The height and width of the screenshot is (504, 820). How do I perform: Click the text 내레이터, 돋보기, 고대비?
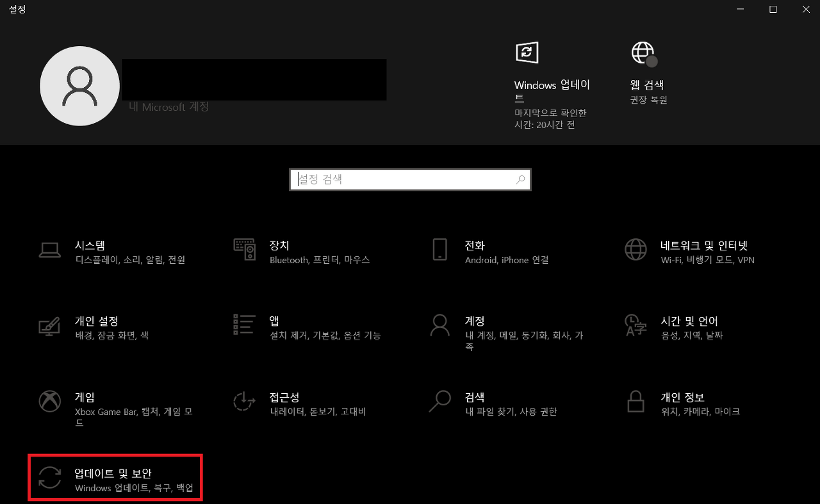318,412
